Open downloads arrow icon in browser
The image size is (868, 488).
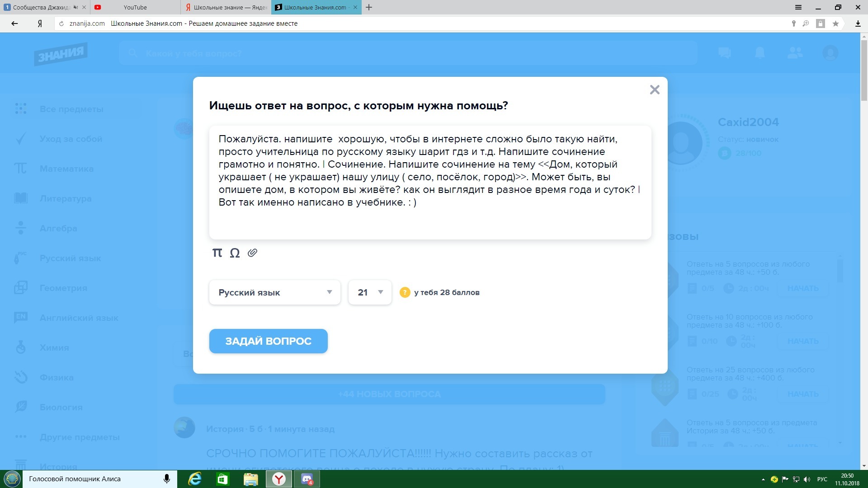click(858, 23)
